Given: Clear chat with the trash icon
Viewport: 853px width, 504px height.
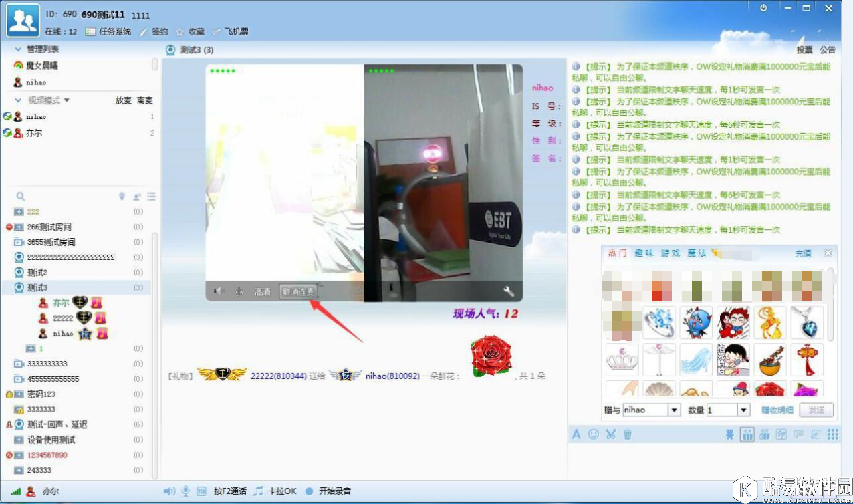Looking at the screenshot, I should point(628,434).
